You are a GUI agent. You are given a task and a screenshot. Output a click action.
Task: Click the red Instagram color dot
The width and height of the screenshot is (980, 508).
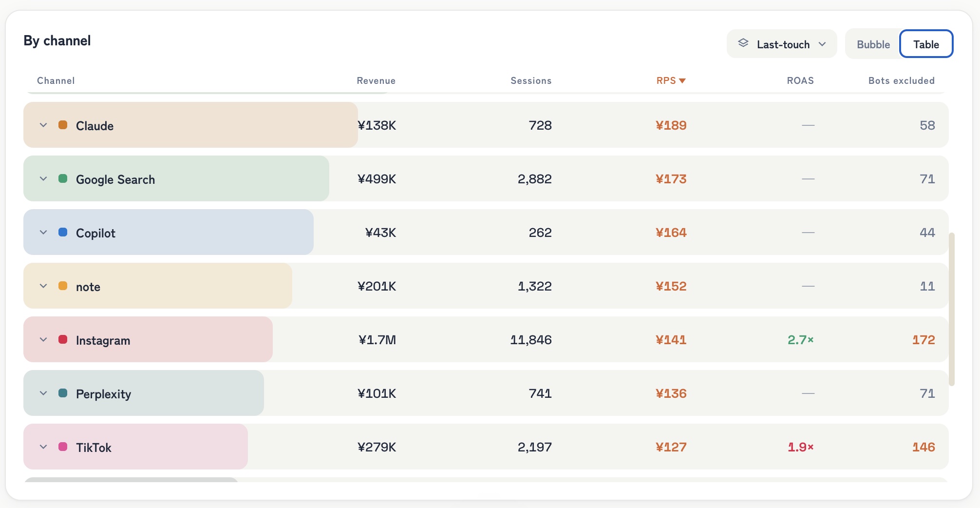click(63, 339)
